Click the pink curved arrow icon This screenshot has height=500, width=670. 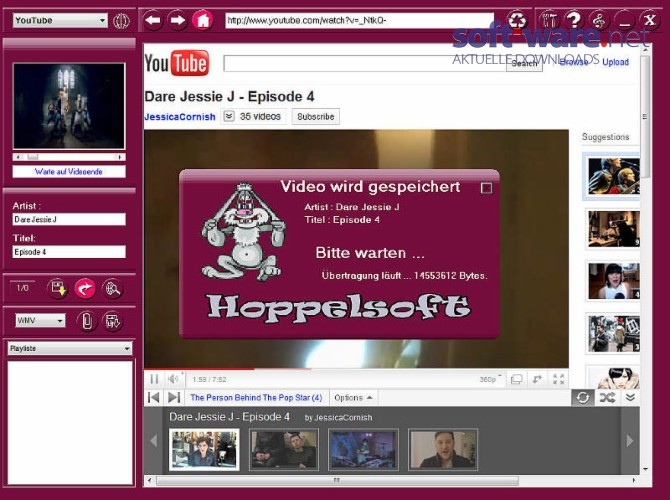(x=85, y=288)
